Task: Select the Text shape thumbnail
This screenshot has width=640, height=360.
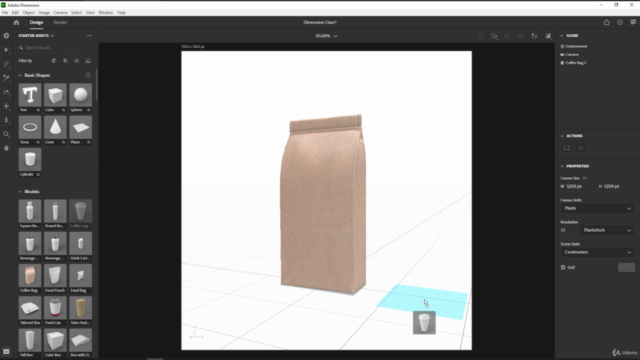Action: click(30, 95)
